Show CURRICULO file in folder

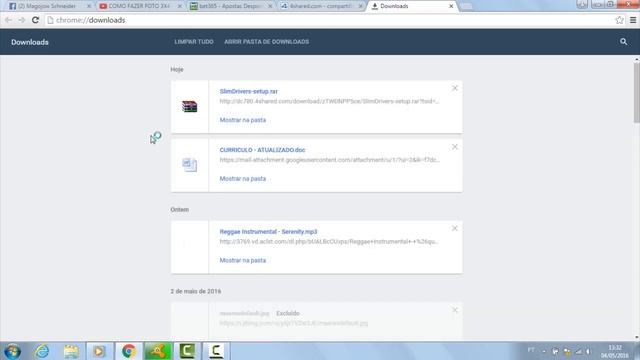click(x=242, y=179)
